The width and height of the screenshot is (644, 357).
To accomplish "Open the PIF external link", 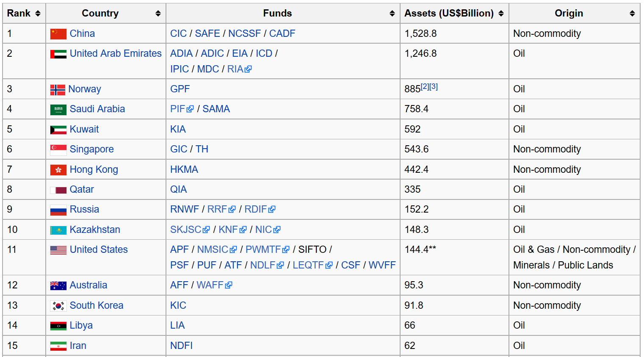I will click(182, 109).
